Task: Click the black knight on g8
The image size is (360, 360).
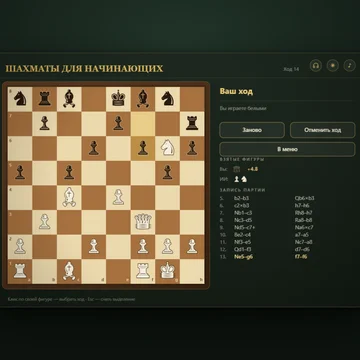Action: click(167, 99)
